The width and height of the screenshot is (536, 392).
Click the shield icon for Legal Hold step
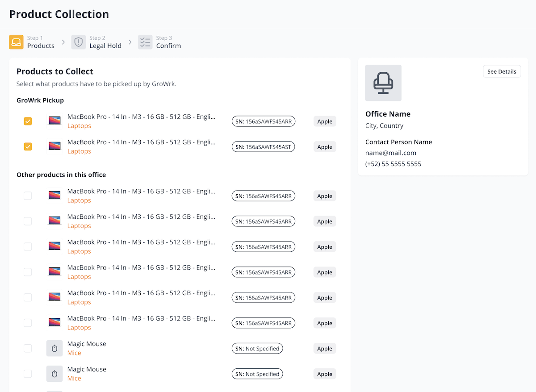coord(79,42)
